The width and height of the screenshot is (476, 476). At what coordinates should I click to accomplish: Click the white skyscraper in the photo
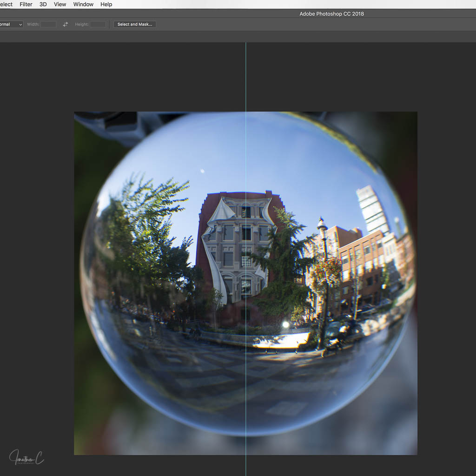[373, 209]
